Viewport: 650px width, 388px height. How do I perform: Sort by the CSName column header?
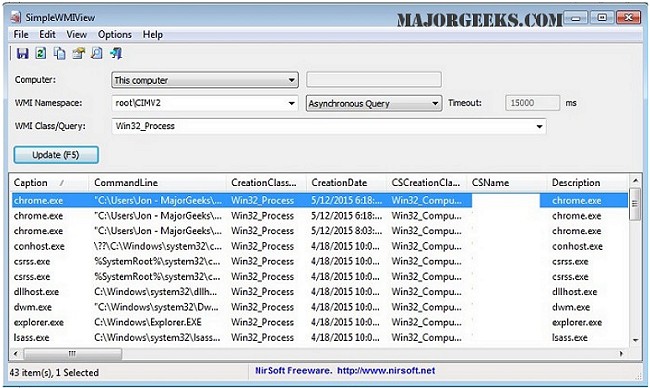point(507,183)
